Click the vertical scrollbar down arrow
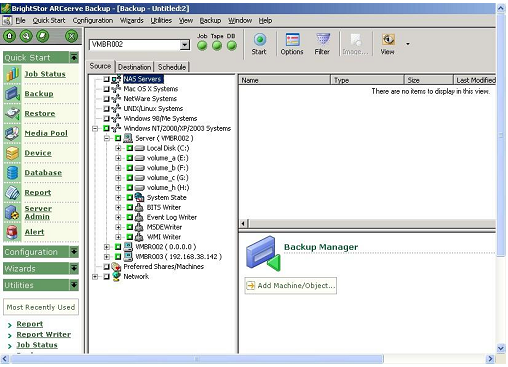This screenshot has height=367, width=508. point(501,348)
